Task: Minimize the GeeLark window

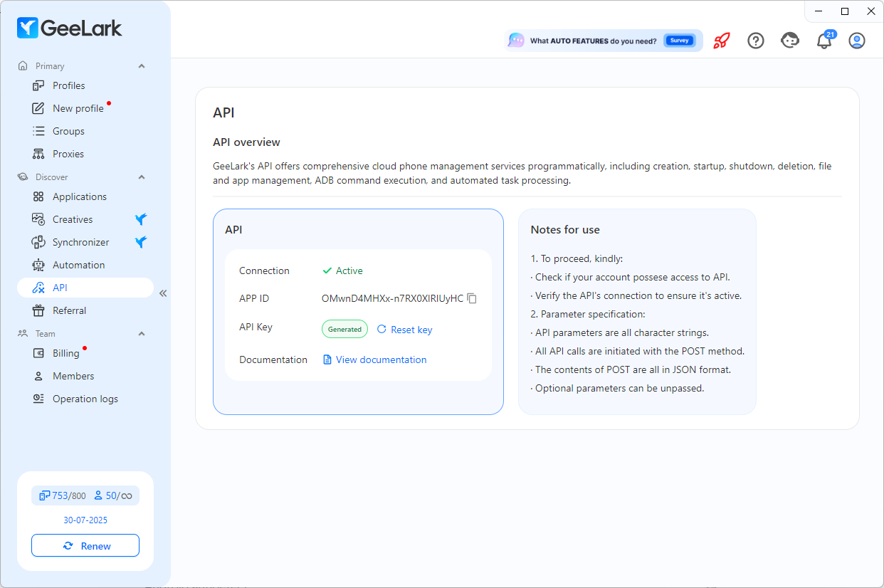Action: tap(819, 11)
